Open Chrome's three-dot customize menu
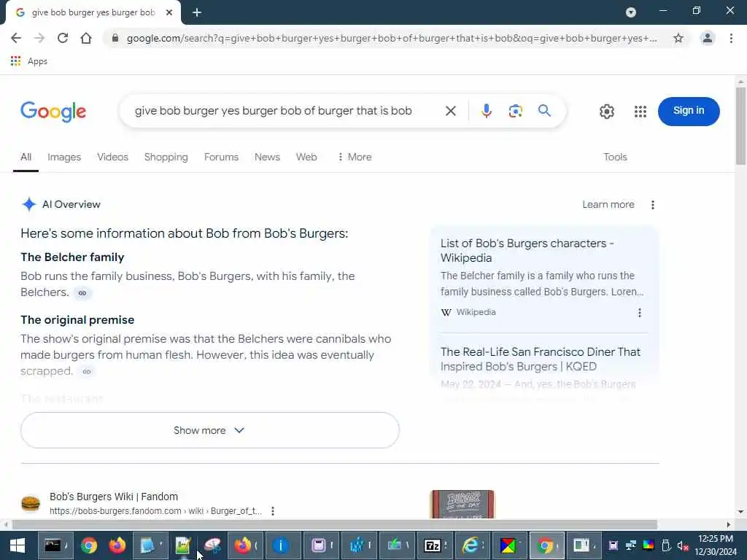The image size is (747, 560). point(731,38)
